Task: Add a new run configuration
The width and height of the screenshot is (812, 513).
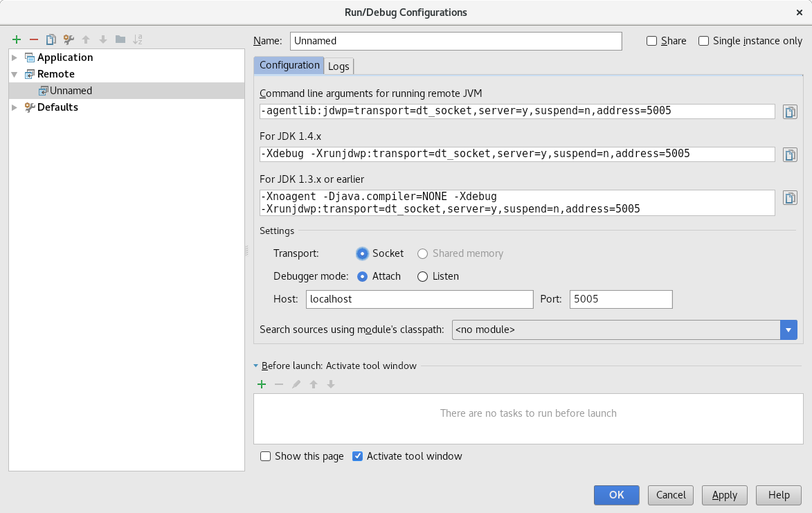Action: pos(17,39)
